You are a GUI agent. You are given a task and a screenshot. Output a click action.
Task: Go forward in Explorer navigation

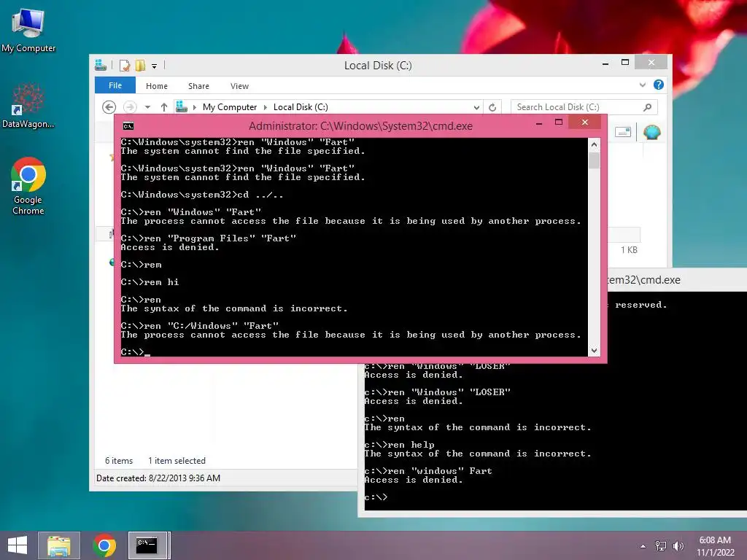click(130, 107)
